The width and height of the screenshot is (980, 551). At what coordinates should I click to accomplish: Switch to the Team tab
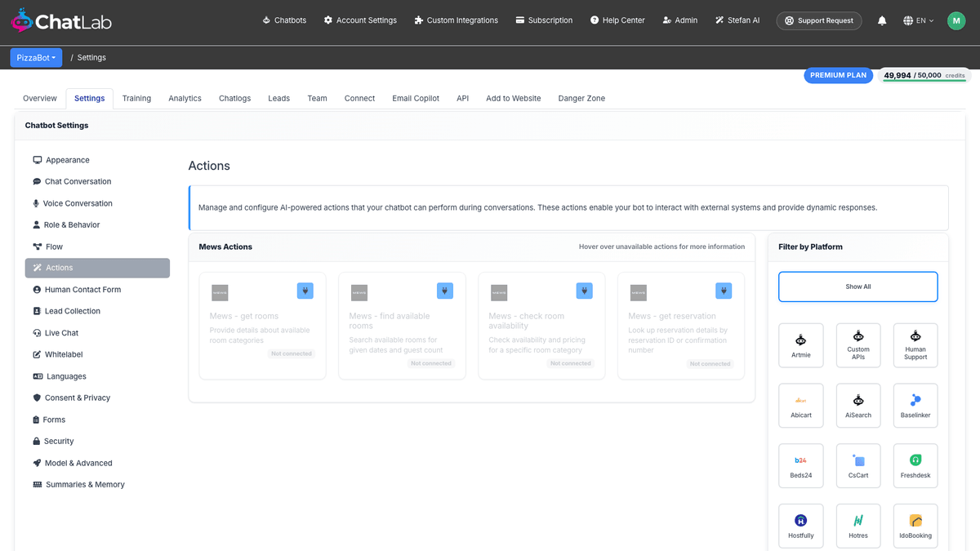point(317,98)
